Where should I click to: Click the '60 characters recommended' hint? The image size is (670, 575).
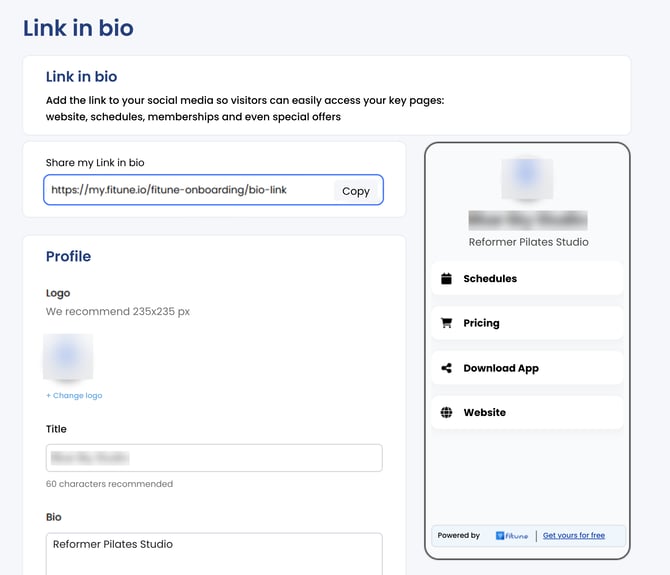point(109,484)
